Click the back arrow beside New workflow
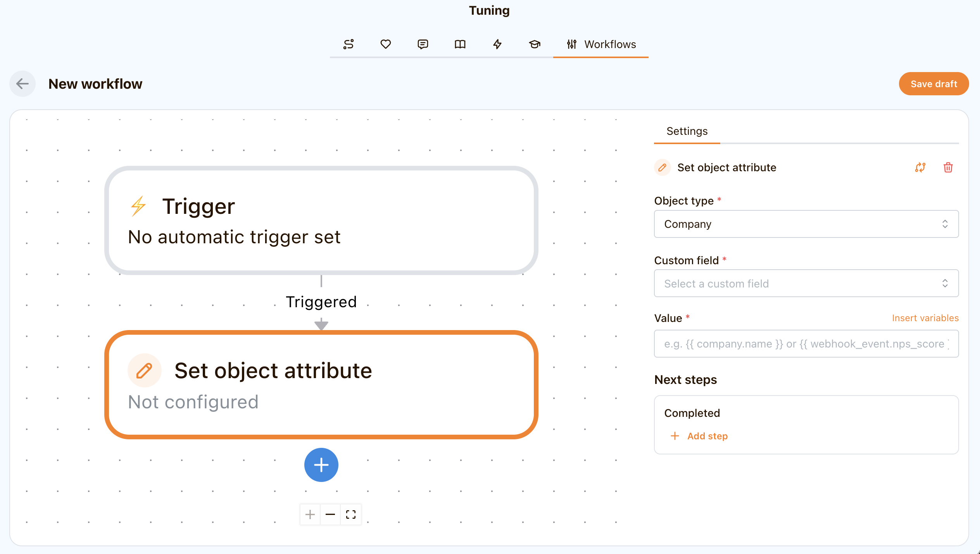Image resolution: width=980 pixels, height=554 pixels. tap(22, 84)
